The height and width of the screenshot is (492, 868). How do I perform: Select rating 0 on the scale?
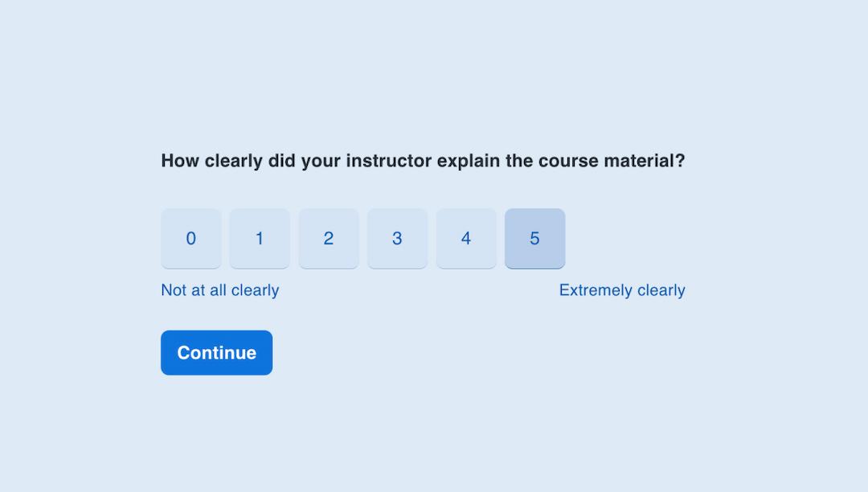click(x=191, y=239)
